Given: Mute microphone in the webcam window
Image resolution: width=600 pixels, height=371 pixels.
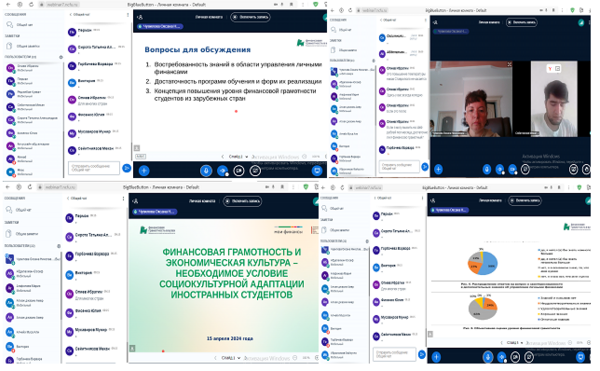Looking at the screenshot, I should click(x=487, y=169).
